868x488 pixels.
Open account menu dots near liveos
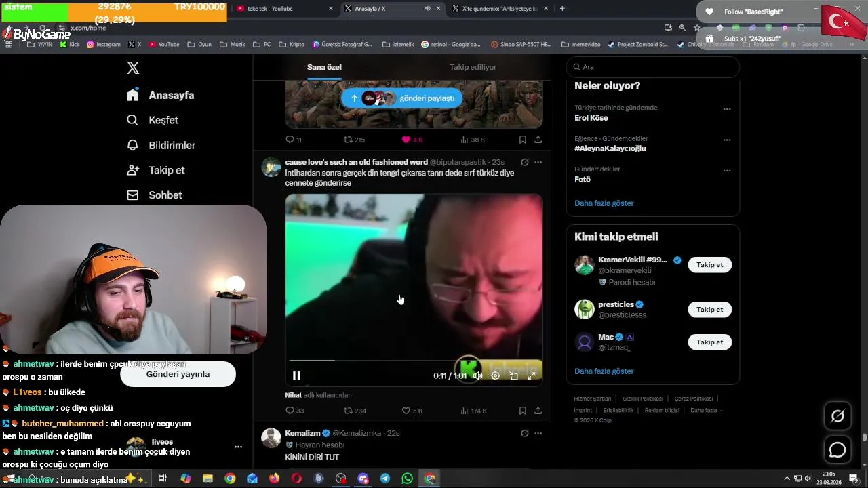click(238, 447)
